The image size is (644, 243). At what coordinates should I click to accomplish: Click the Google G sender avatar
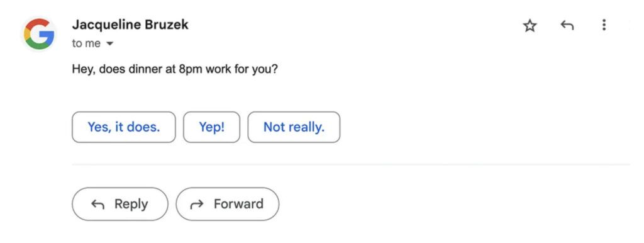coord(39,34)
